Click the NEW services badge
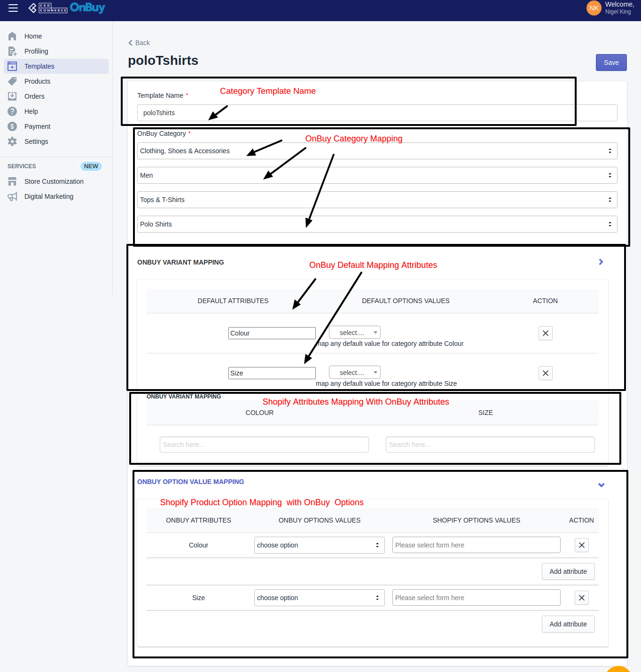Viewport: 641px width, 672px height. click(x=91, y=166)
